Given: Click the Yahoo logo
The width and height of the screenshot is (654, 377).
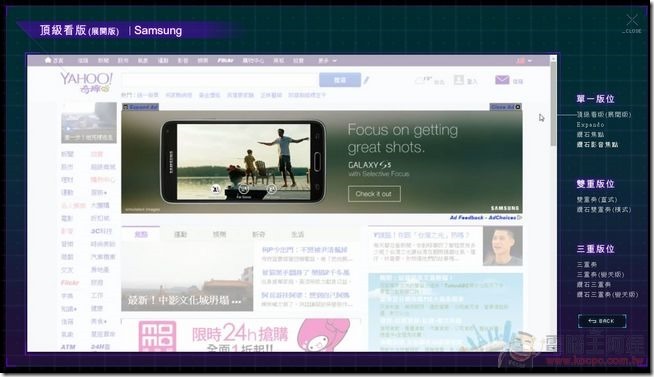Looking at the screenshot, I should pos(86,83).
